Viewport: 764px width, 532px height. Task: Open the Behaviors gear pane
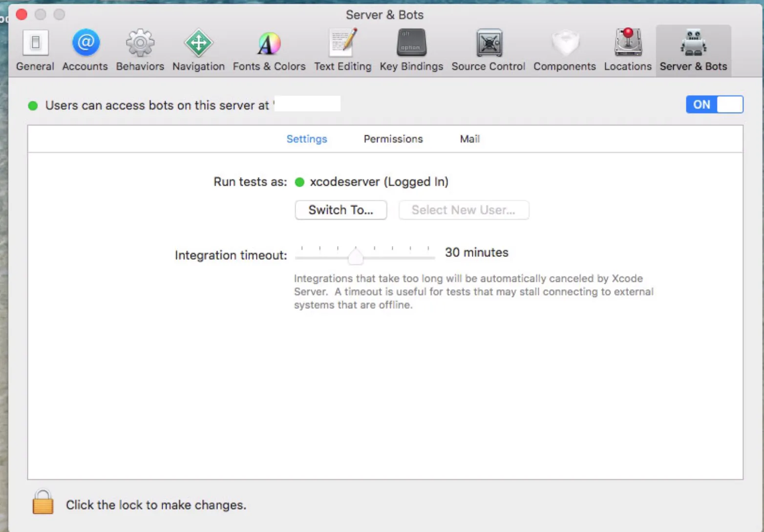click(x=140, y=50)
